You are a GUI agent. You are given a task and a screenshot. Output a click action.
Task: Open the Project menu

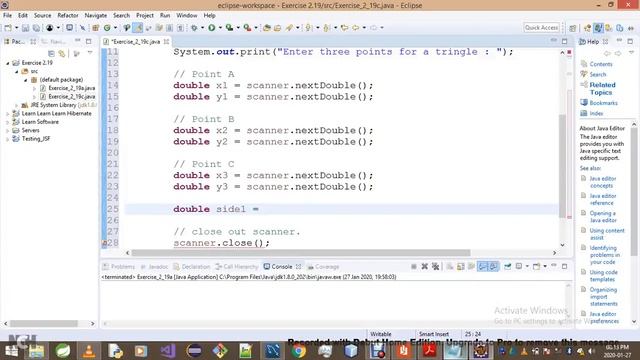(x=144, y=16)
